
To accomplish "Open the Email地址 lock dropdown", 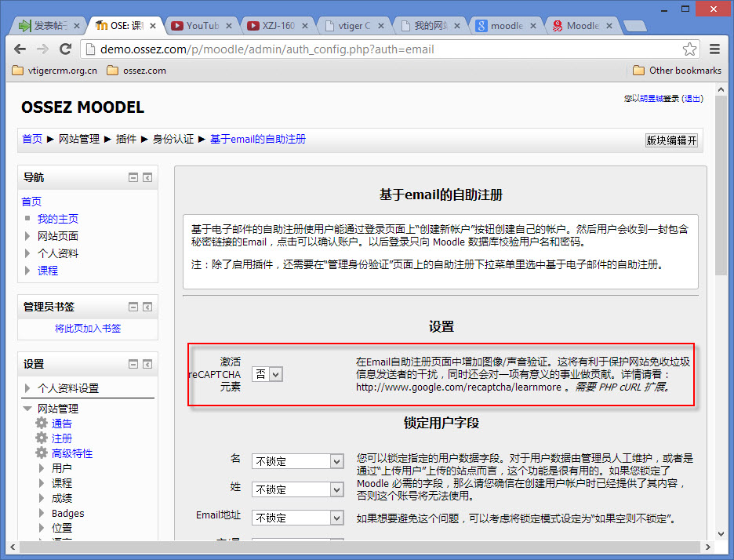I will click(298, 518).
